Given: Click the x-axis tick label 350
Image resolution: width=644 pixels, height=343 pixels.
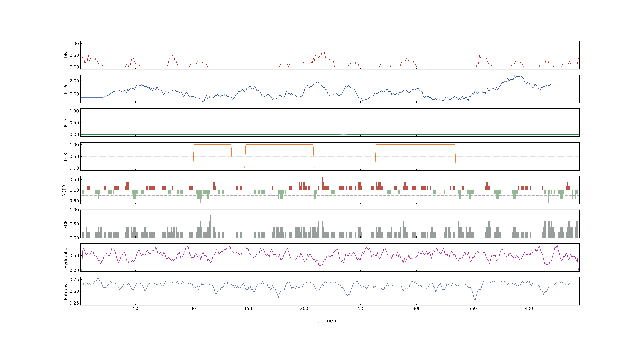Looking at the screenshot, I should tap(473, 309).
